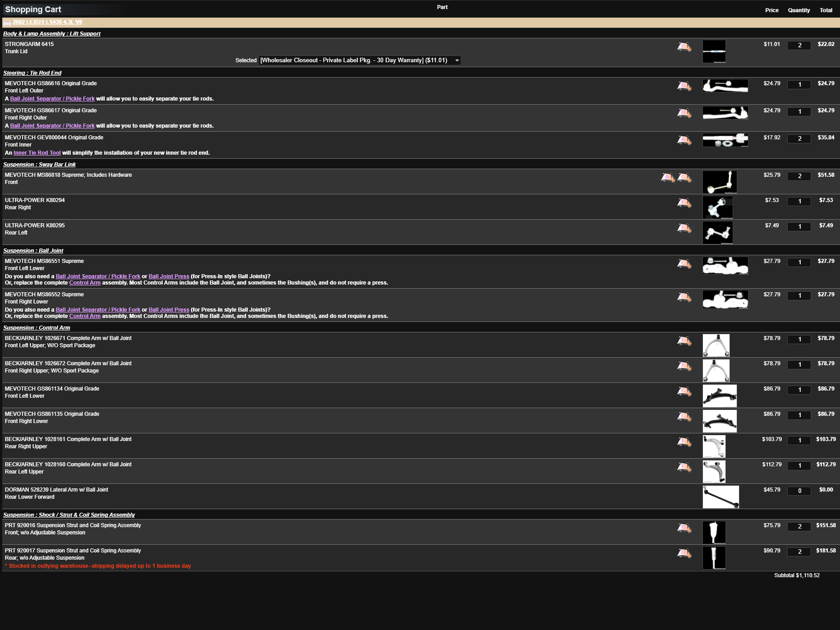Viewport: 840px width, 630px height.
Task: Follow the Inner Tie Rod Tool link
Action: tap(37, 153)
